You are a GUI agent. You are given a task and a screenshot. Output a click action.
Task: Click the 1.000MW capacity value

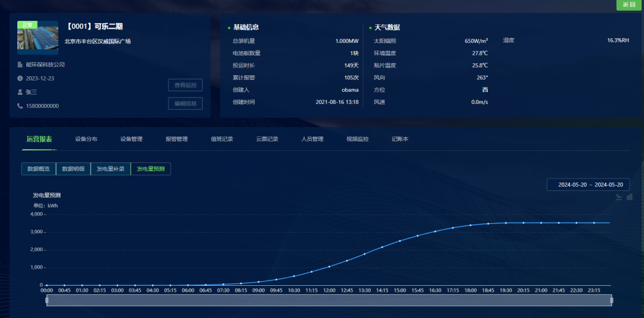coord(347,41)
